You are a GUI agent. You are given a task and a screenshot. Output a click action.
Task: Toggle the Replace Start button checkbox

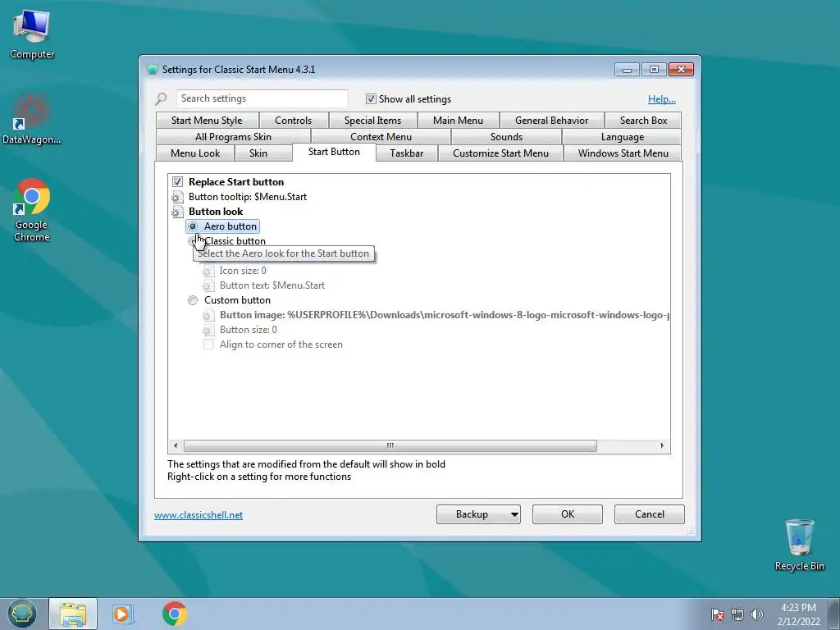(177, 181)
